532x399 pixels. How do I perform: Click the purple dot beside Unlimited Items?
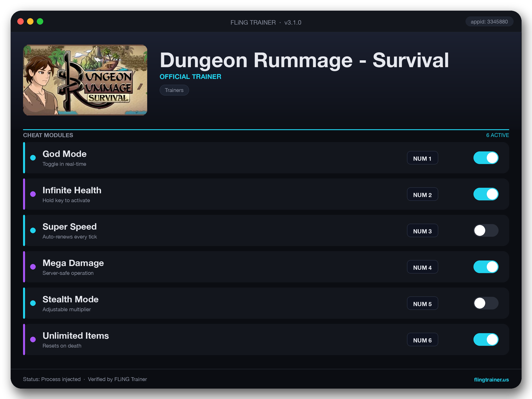tap(33, 339)
